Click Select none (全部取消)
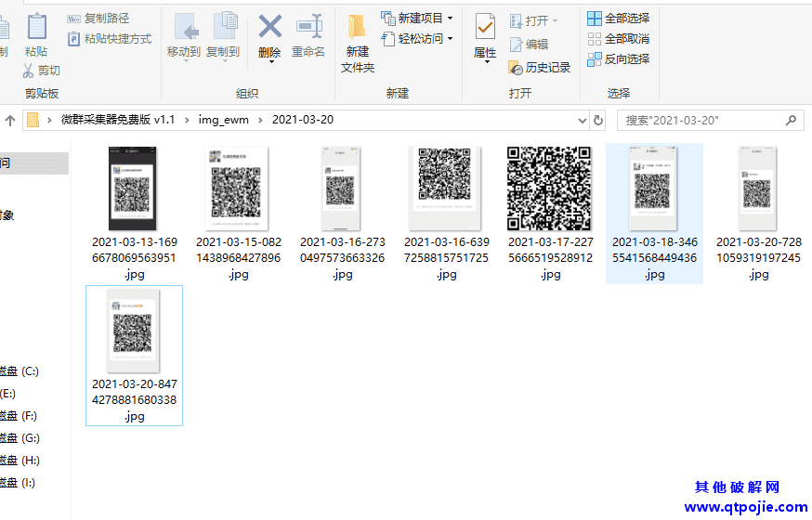The width and height of the screenshot is (812, 520). pyautogui.click(x=619, y=39)
